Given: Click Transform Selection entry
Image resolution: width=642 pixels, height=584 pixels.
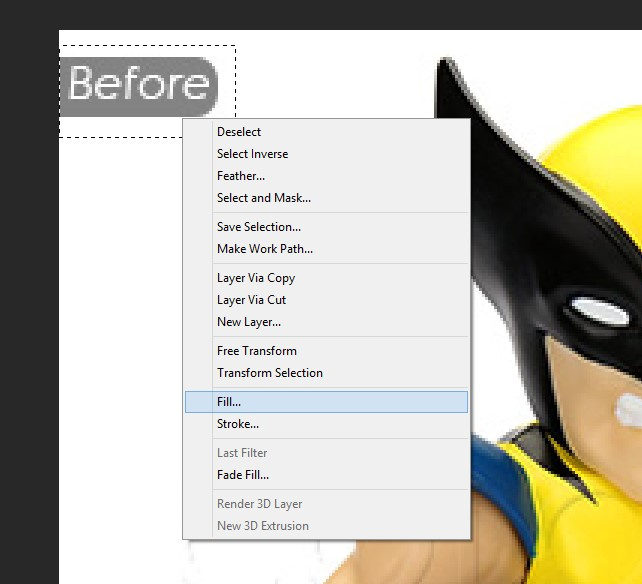Looking at the screenshot, I should click(x=270, y=373).
